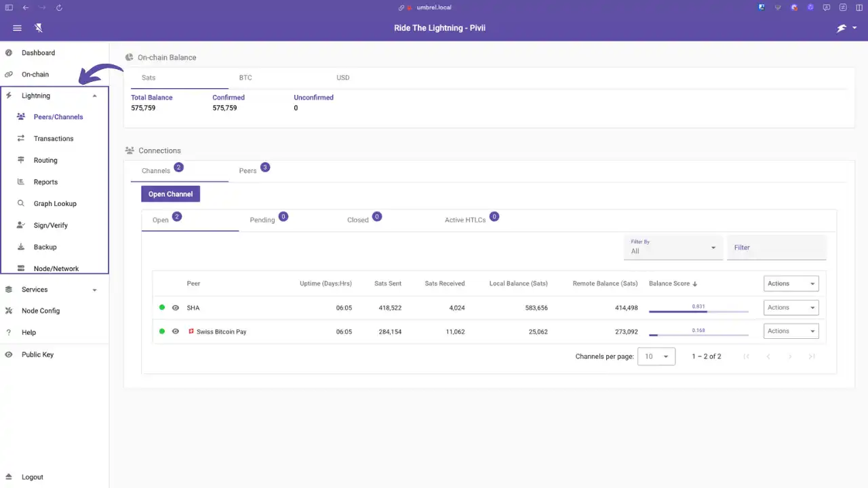Click the Logout icon at the sidebar bottom

tap(9, 477)
